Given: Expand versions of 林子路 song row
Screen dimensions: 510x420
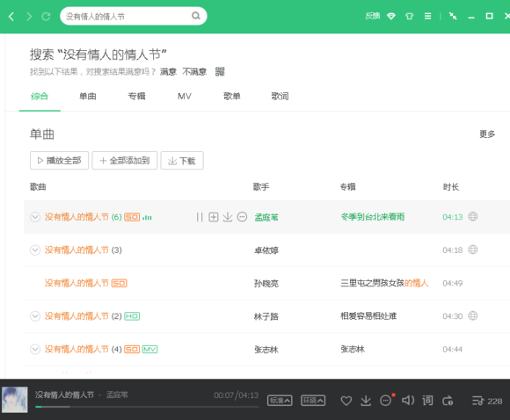Looking at the screenshot, I should click(35, 316).
